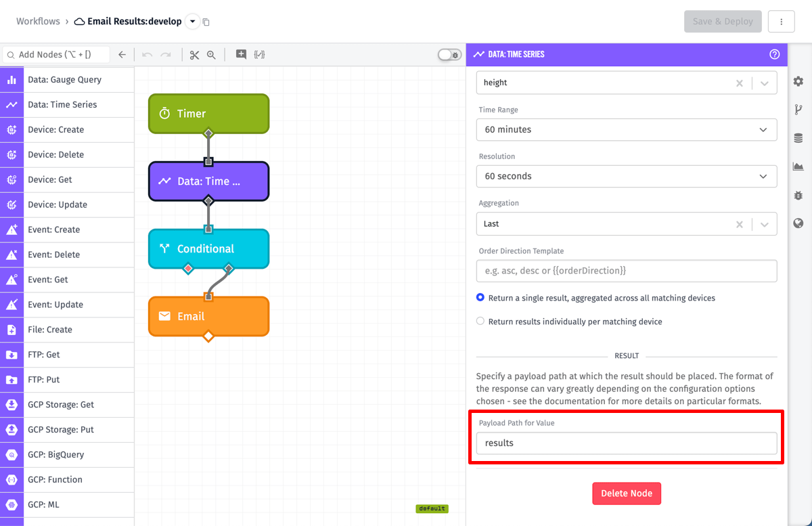
Task: Select the Data: Time Series palette icon
Action: [x=12, y=105]
